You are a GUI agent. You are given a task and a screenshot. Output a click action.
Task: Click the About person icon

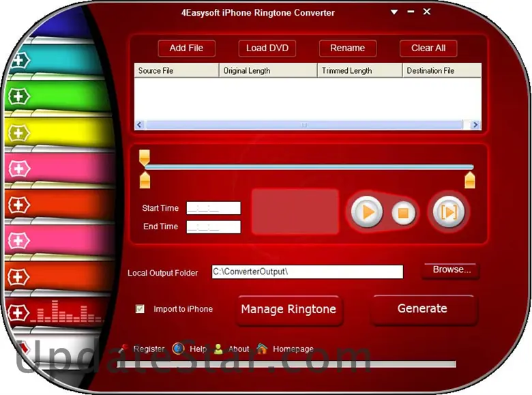pyautogui.click(x=218, y=349)
